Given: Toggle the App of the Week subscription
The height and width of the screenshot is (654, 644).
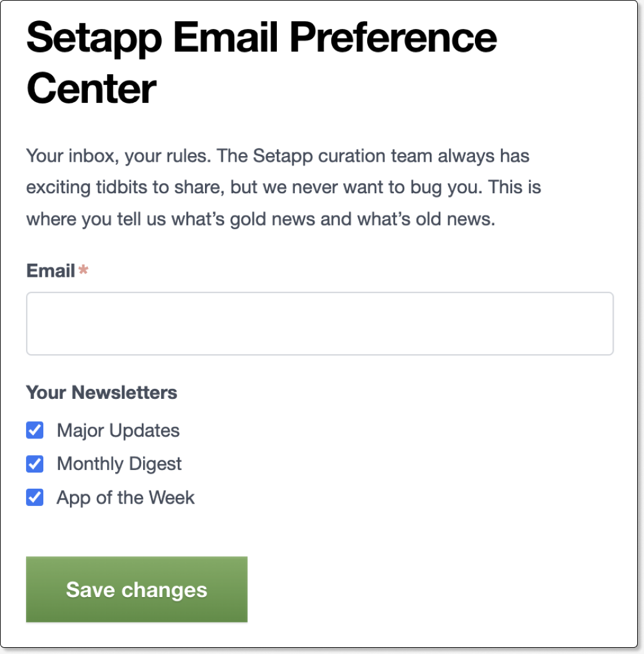Looking at the screenshot, I should (34, 497).
